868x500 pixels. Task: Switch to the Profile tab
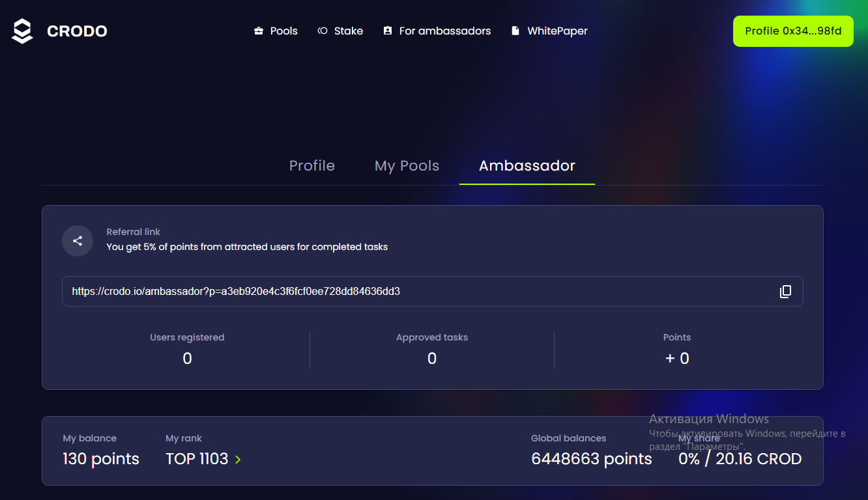(x=312, y=166)
